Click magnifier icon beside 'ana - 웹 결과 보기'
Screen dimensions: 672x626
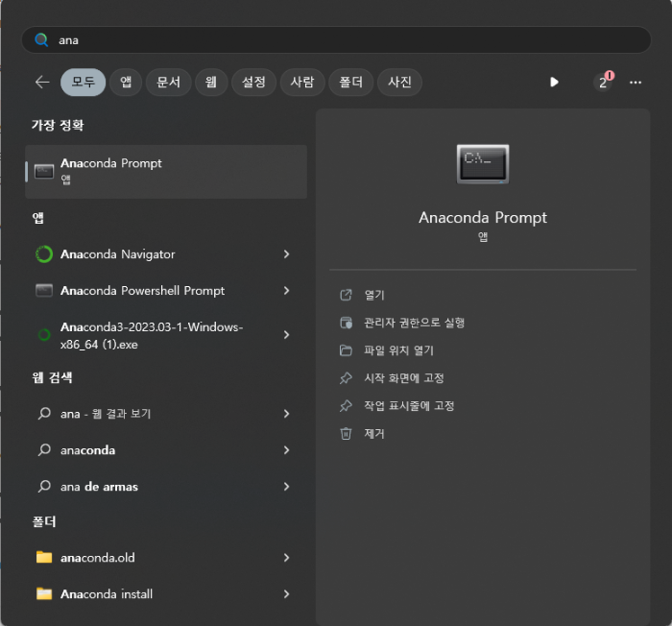pos(44,413)
